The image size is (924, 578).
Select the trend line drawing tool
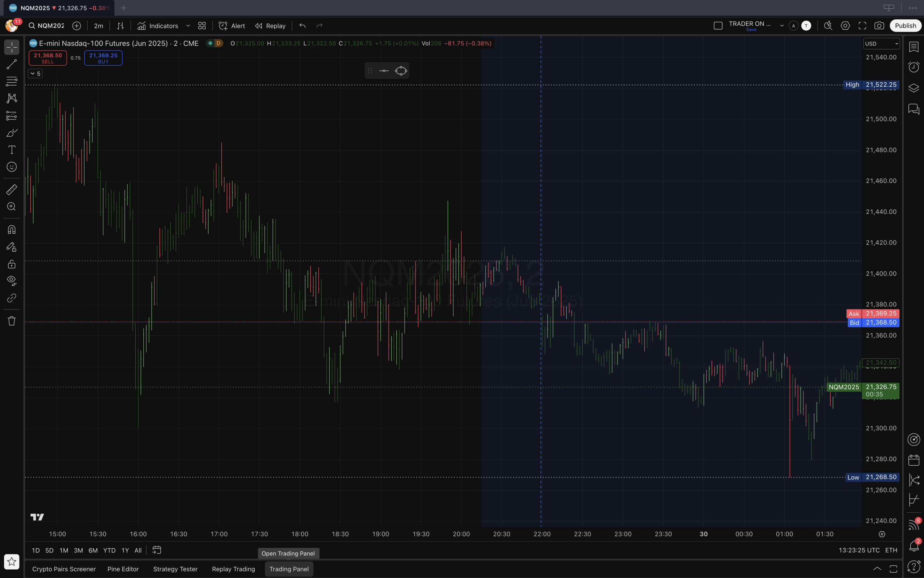pyautogui.click(x=12, y=64)
